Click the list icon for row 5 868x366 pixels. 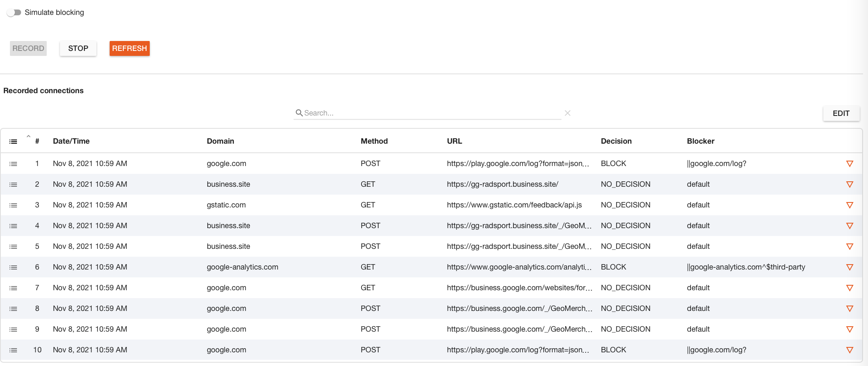[13, 247]
